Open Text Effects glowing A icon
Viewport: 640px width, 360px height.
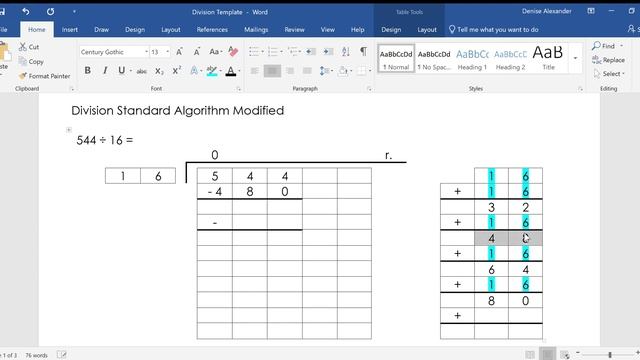coord(194,71)
